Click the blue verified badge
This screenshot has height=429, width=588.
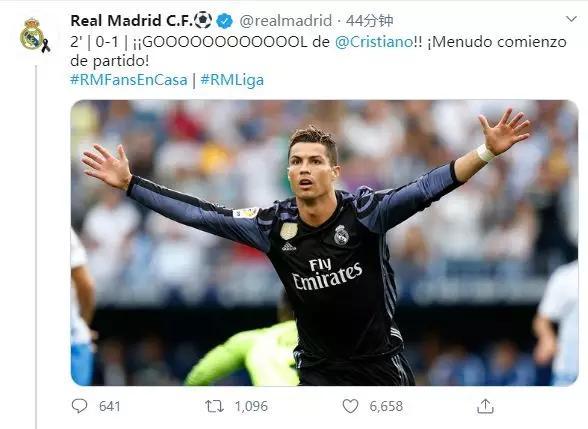[224, 21]
